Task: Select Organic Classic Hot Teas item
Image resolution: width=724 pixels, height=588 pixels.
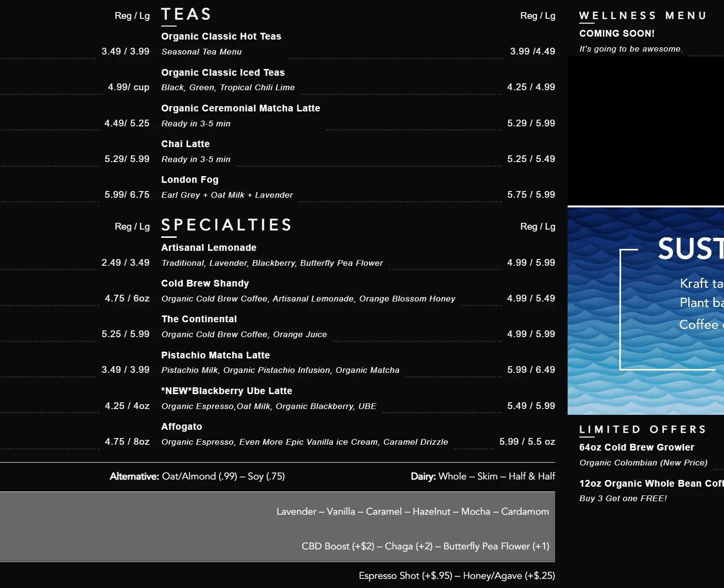Action: click(x=221, y=37)
